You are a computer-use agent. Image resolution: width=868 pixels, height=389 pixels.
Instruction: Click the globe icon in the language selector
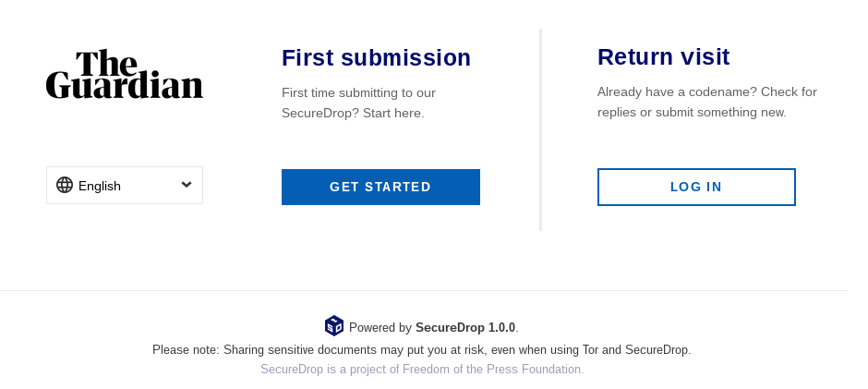(65, 185)
